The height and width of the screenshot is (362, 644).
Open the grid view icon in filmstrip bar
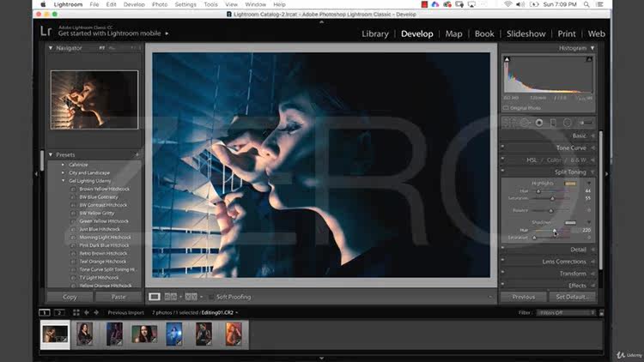[76, 312]
